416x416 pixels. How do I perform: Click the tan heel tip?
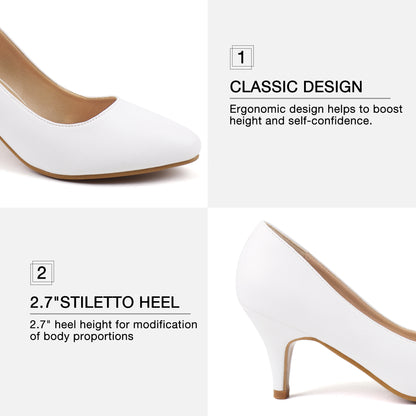(x=281, y=394)
